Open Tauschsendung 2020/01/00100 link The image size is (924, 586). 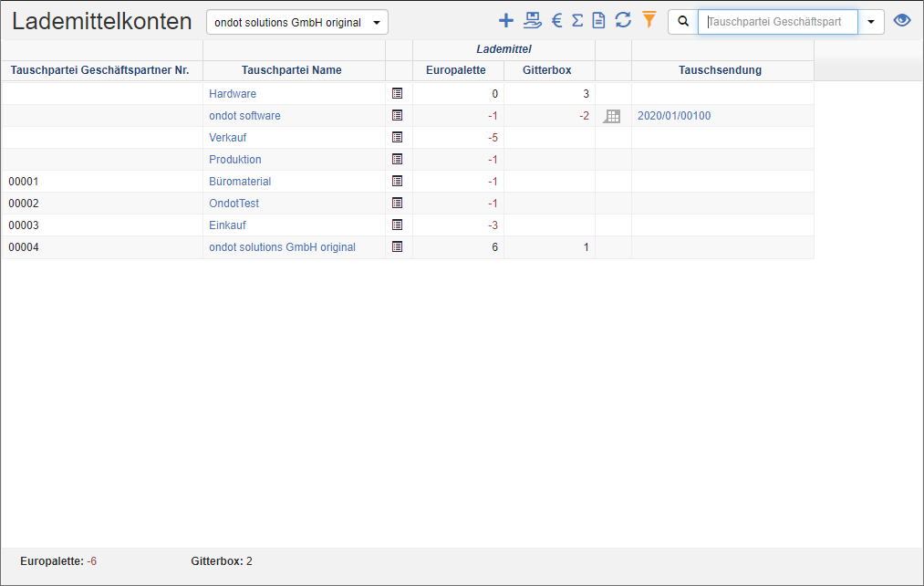674,116
